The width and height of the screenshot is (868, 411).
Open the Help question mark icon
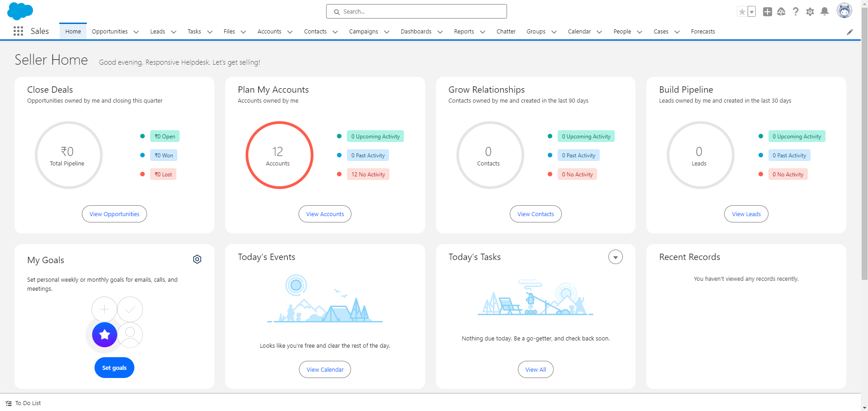pos(796,12)
